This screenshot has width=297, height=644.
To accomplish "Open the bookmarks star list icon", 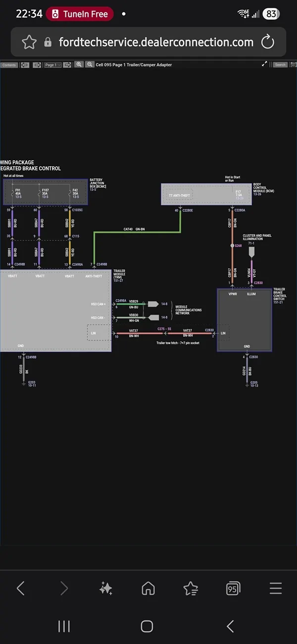I will (191, 589).
